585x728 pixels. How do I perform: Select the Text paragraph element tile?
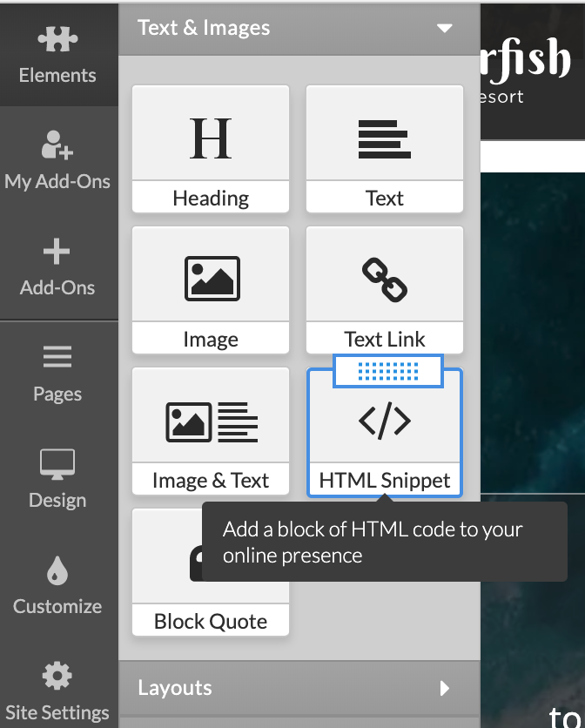pyautogui.click(x=385, y=149)
